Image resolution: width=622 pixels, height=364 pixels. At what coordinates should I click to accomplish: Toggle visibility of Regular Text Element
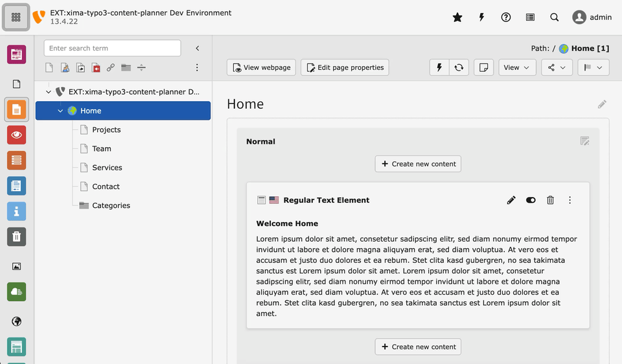coord(531,200)
